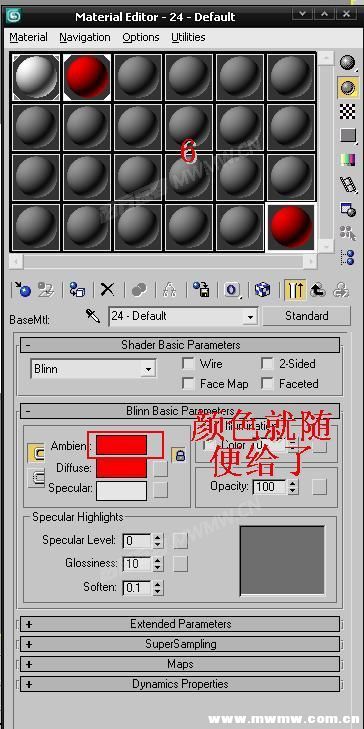The height and width of the screenshot is (729, 364).
Task: Toggle Show Map in Viewport cube icon
Action: point(263,290)
